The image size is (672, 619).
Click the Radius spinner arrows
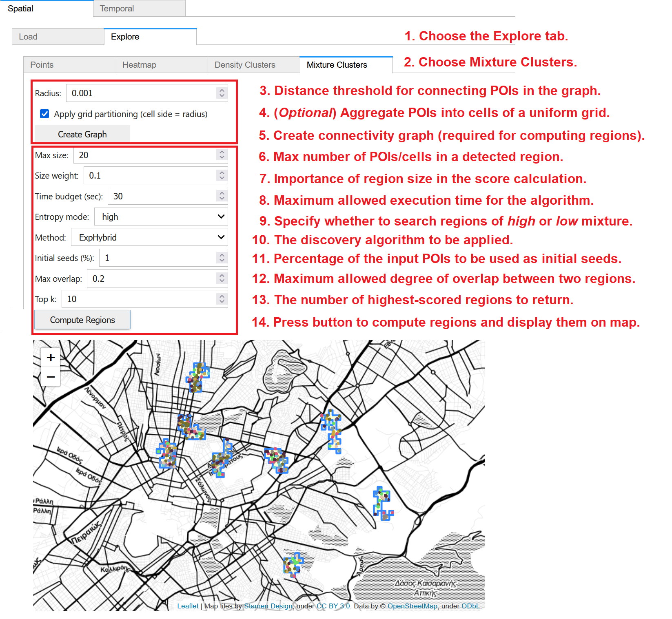click(x=222, y=93)
